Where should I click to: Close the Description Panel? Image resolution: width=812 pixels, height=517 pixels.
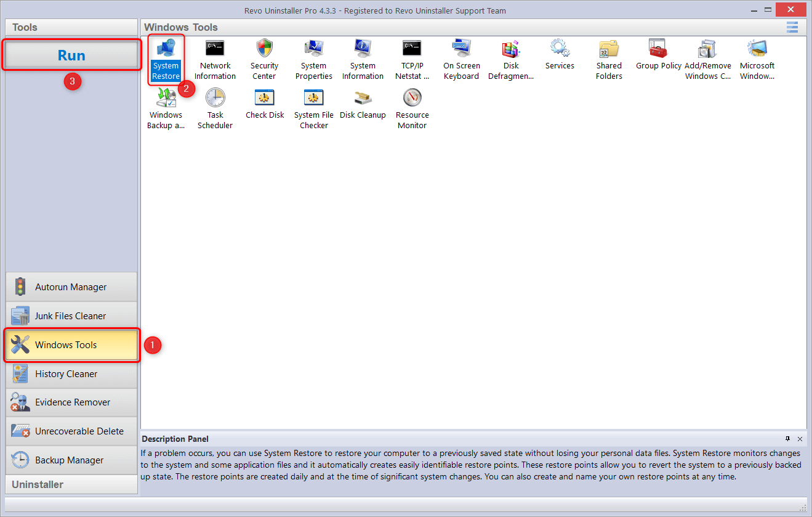pyautogui.click(x=800, y=439)
